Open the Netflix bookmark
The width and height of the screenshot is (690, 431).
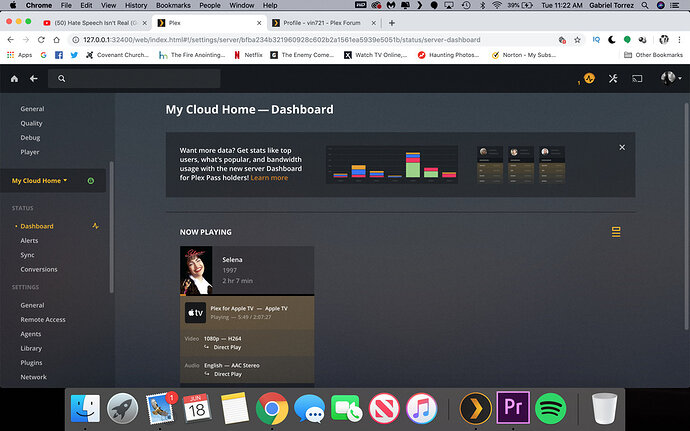point(248,55)
